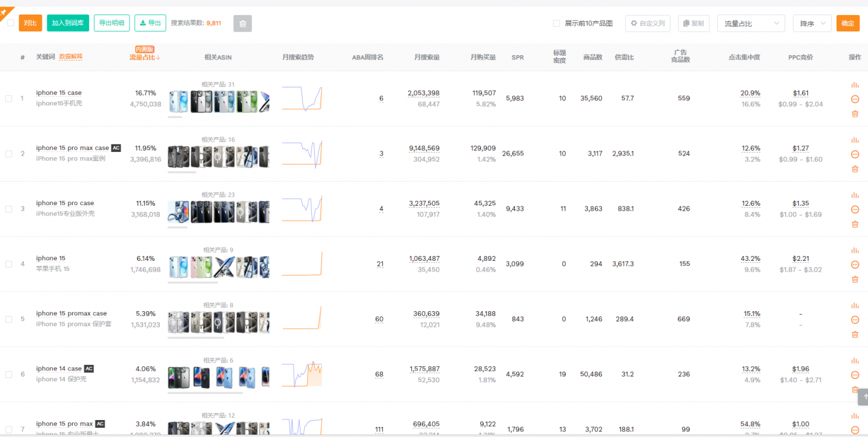Viewport: 868px width, 437px height.
Task: Click product scrollbar under iphone 14 case thumbnails
Action: pos(205,393)
